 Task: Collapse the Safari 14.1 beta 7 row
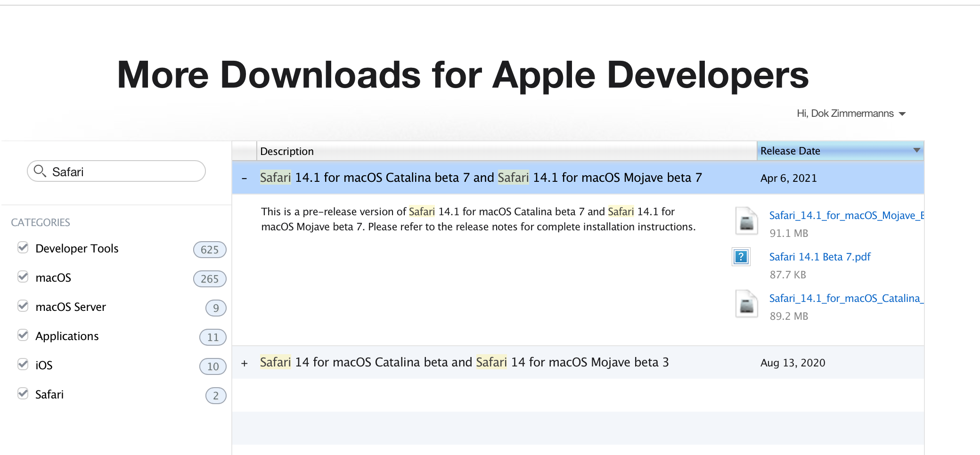(x=244, y=178)
